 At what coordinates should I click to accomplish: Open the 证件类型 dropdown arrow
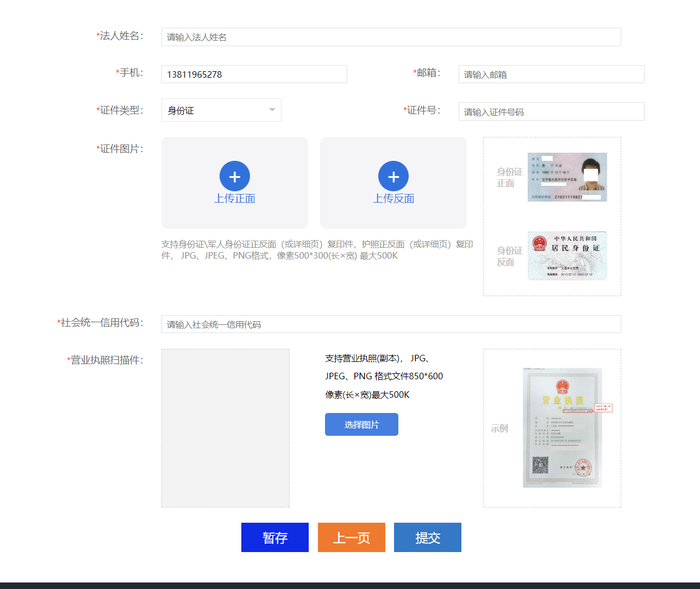click(272, 110)
